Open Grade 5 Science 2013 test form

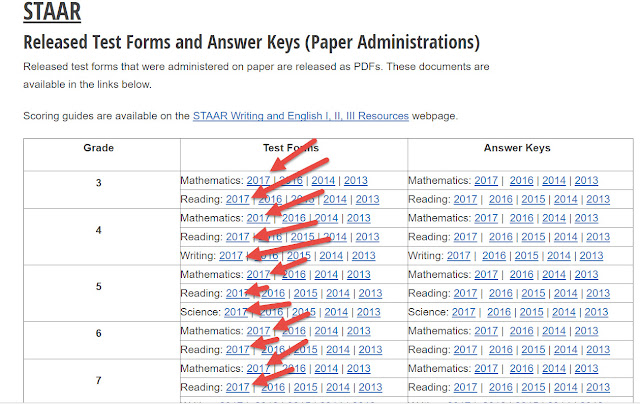[369, 312]
